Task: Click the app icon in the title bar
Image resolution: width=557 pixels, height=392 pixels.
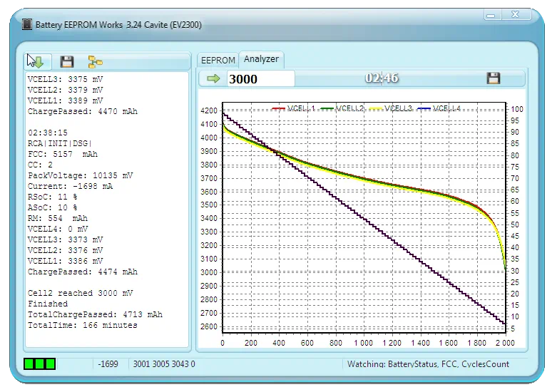Action: [27, 25]
